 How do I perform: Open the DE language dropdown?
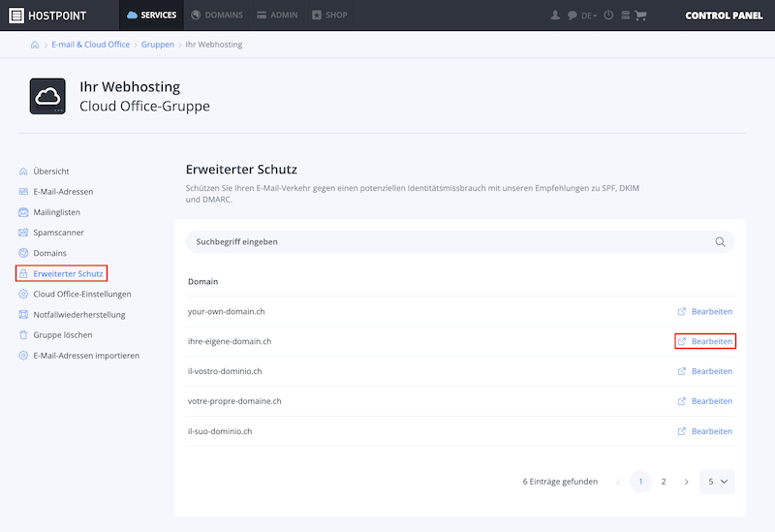(x=589, y=16)
